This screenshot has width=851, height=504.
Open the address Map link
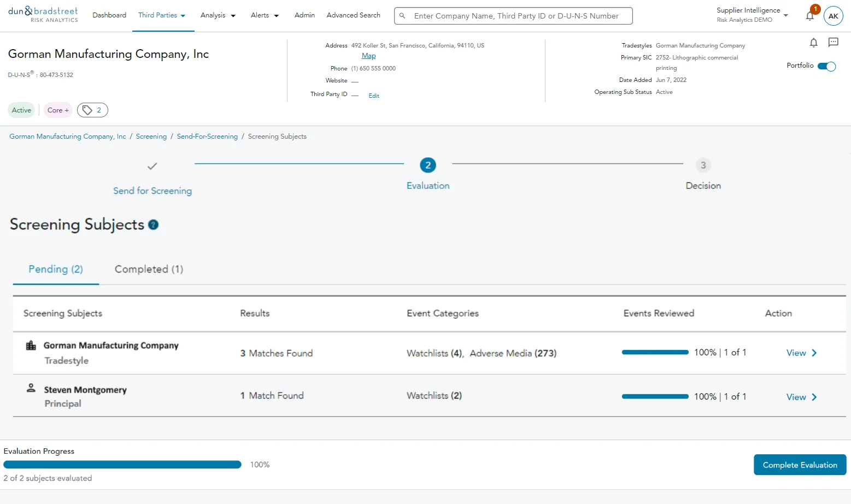[x=369, y=56]
